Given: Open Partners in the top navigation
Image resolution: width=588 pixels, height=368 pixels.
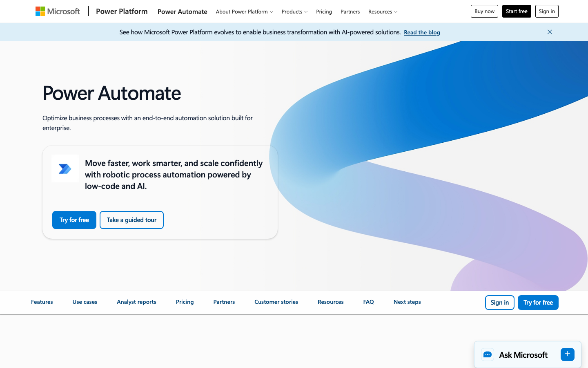Looking at the screenshot, I should [x=350, y=11].
